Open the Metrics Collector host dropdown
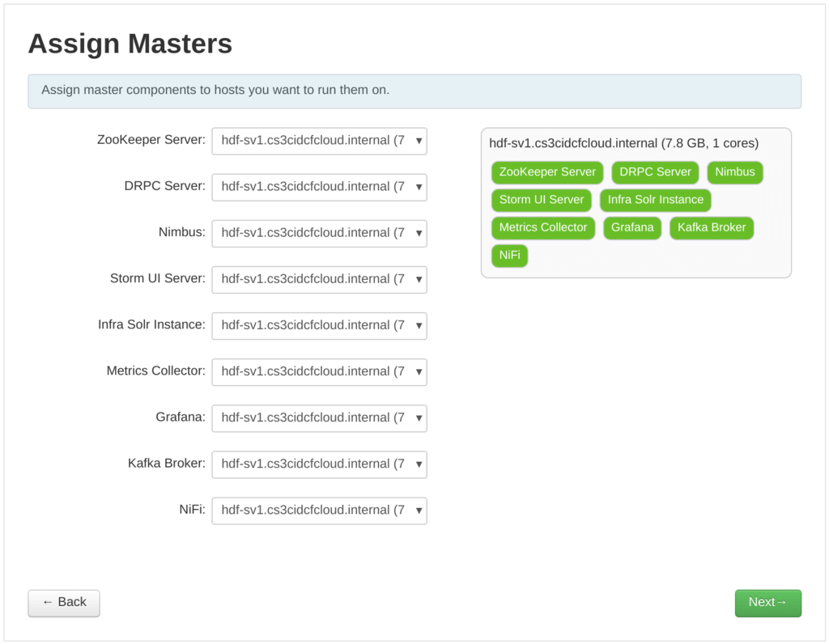 319,372
